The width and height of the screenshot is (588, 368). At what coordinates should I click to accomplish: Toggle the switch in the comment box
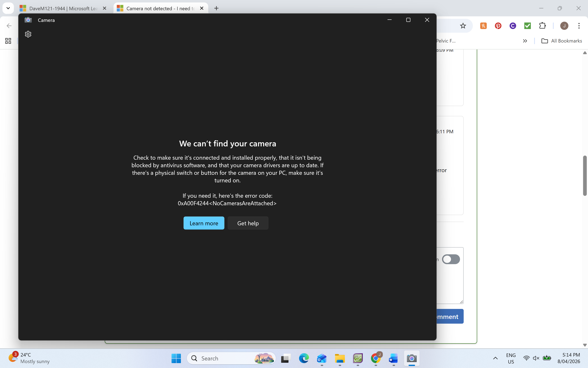click(451, 259)
